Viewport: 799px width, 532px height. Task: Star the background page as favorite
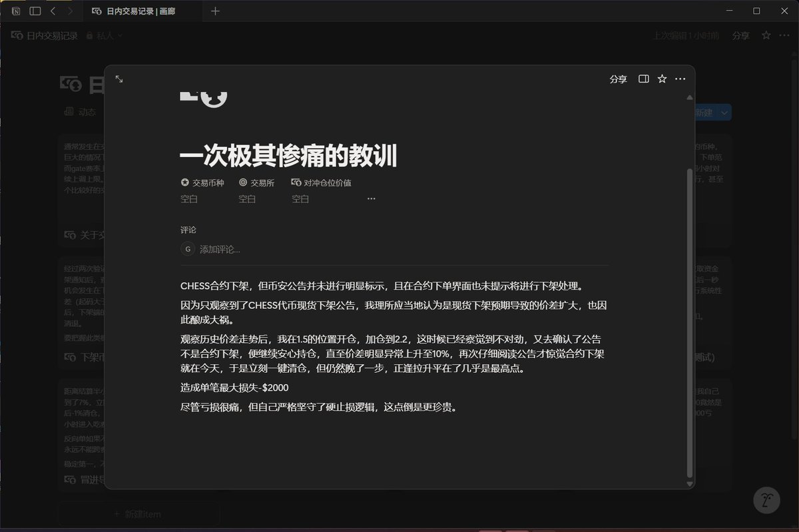coord(766,35)
